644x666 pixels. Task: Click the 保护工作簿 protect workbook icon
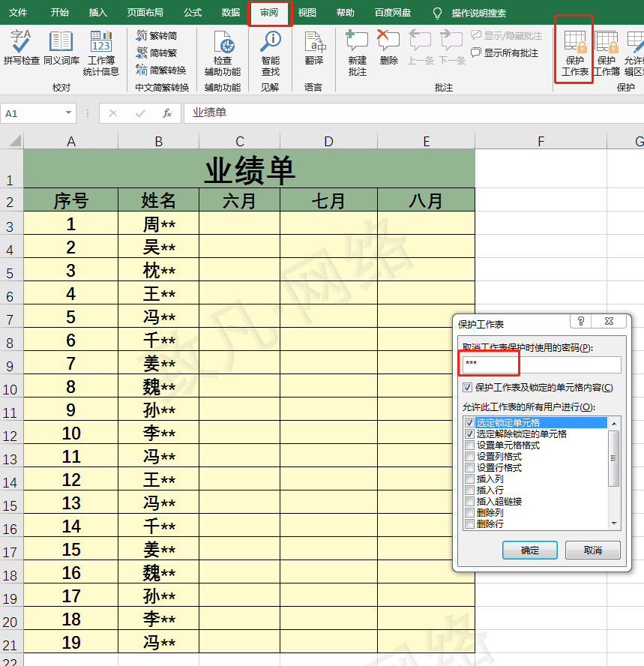click(607, 42)
